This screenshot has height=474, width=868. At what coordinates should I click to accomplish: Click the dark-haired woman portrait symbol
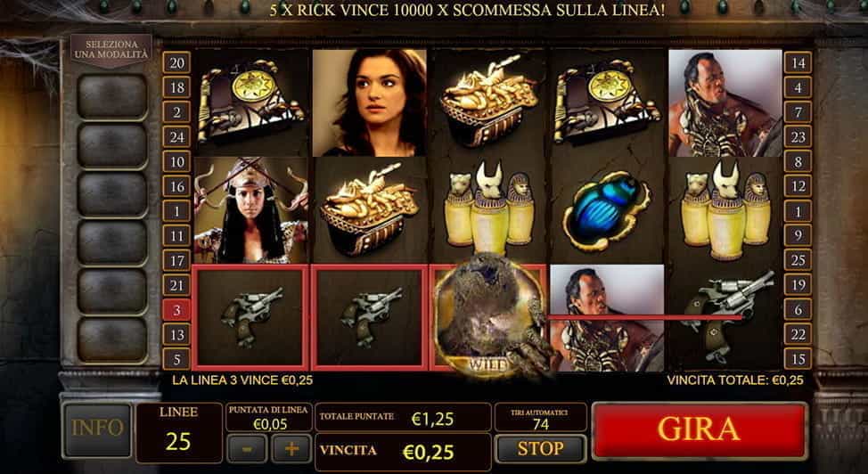click(369, 103)
